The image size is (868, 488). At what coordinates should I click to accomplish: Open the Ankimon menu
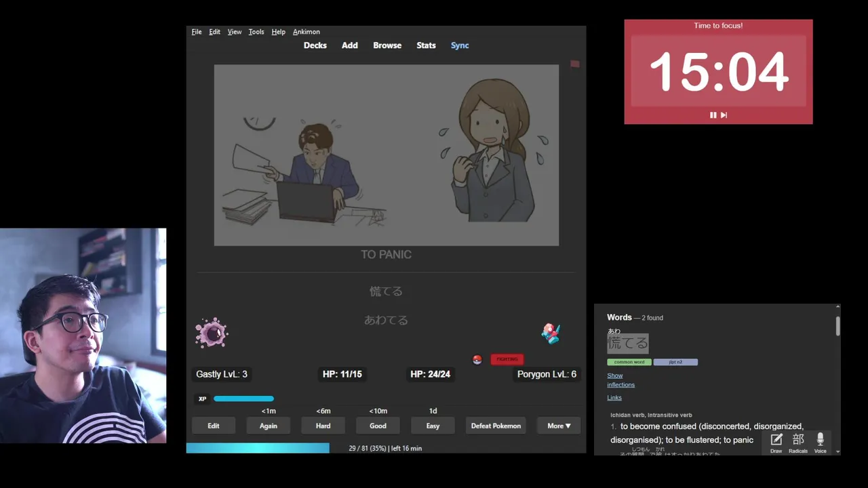tap(307, 32)
